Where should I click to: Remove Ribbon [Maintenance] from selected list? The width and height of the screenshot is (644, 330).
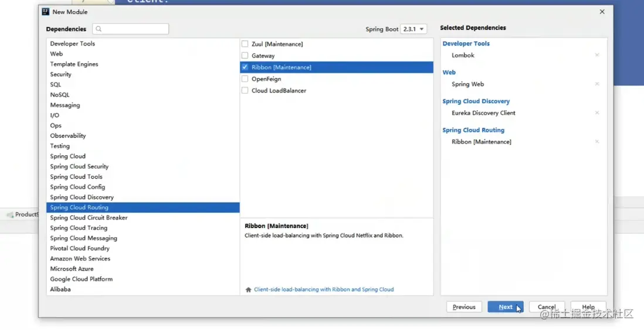click(x=597, y=142)
